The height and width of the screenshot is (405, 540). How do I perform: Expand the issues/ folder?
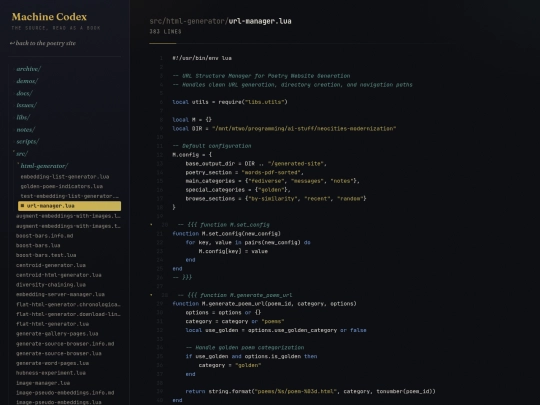[27, 105]
